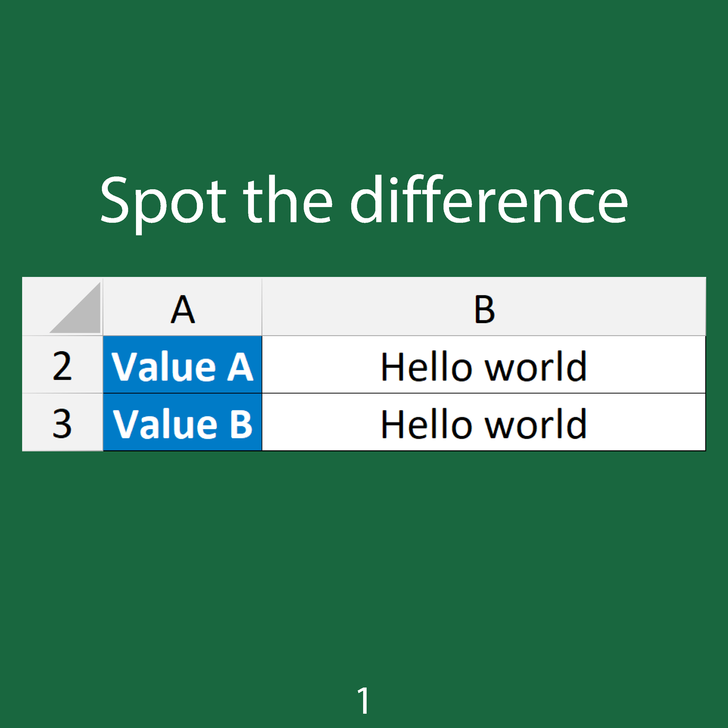The image size is (728, 728).
Task: Click the border between the two Hello world cells
Action: [484, 394]
